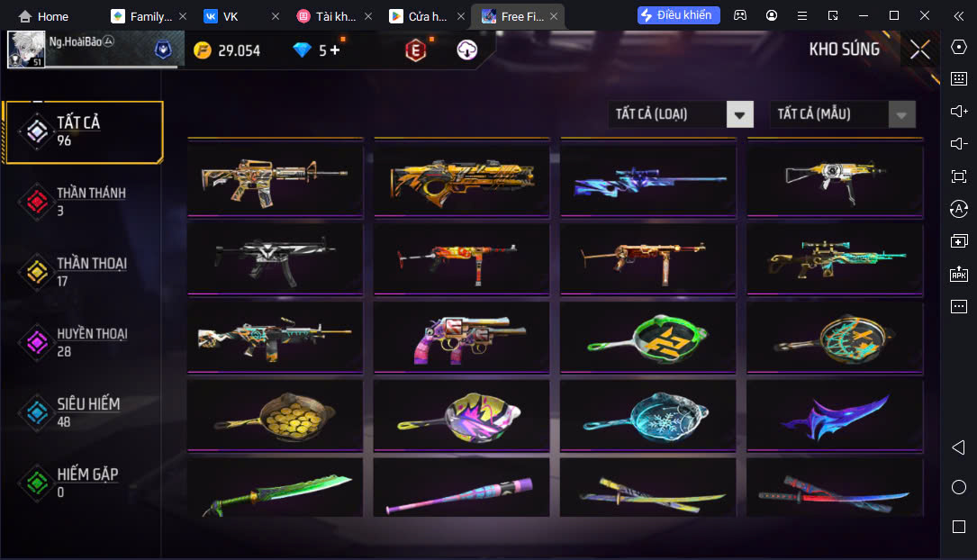Open the BlueStacks keyboard controls icon

click(x=959, y=78)
